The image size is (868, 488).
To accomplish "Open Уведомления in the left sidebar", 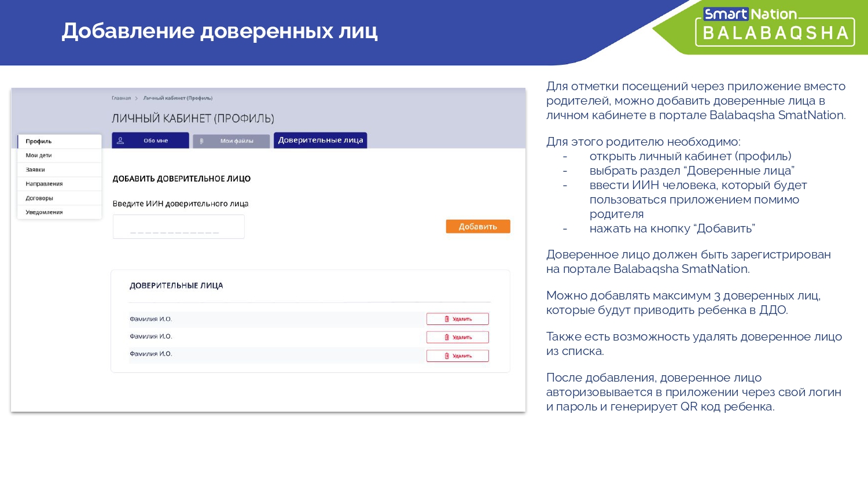I will (44, 212).
